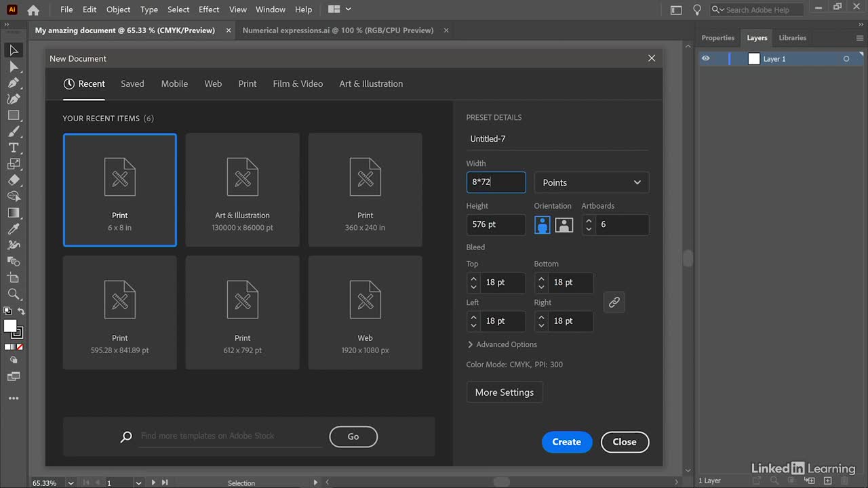Click the Bottom bleed stepper arrows
Screen dimensions: 868x488
[x=541, y=283]
